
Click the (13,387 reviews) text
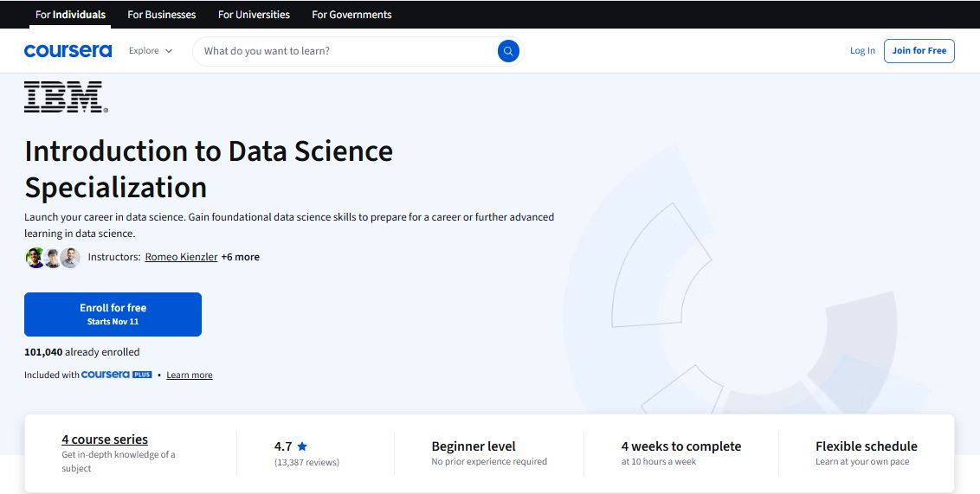[x=306, y=462]
